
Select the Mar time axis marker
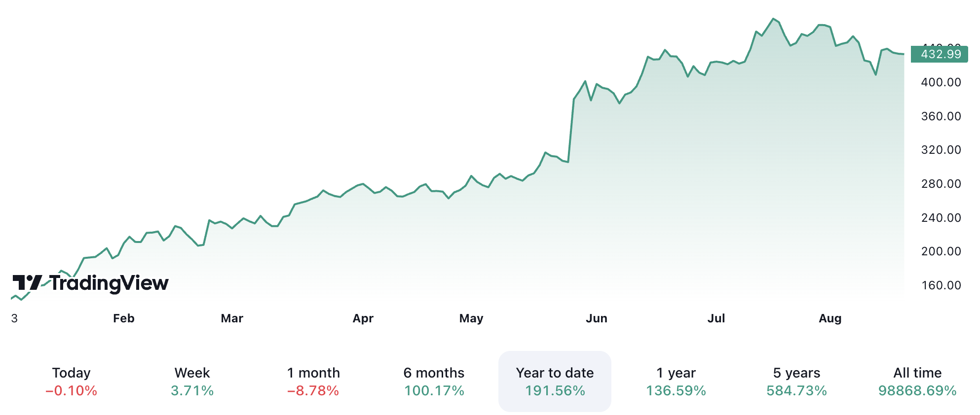pos(232,318)
